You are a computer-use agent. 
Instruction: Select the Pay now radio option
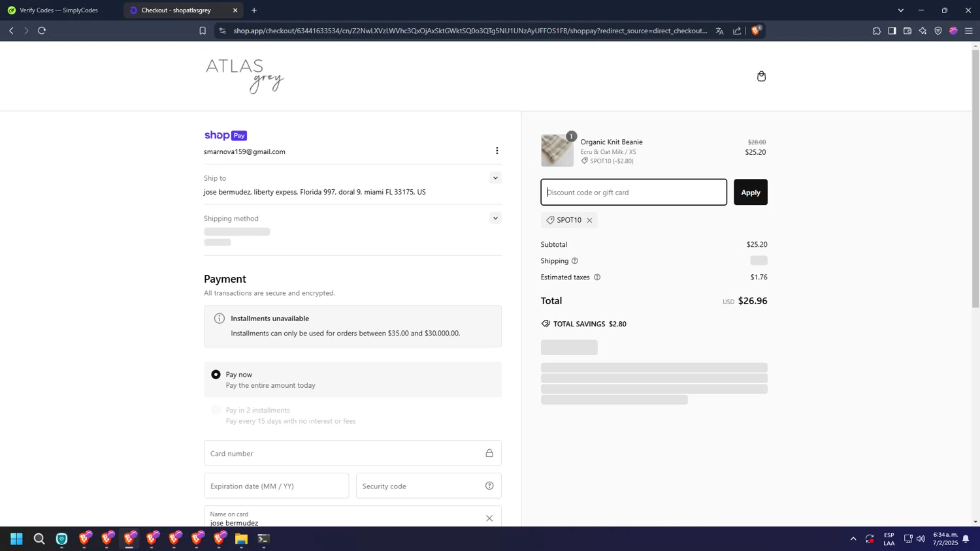pos(216,375)
